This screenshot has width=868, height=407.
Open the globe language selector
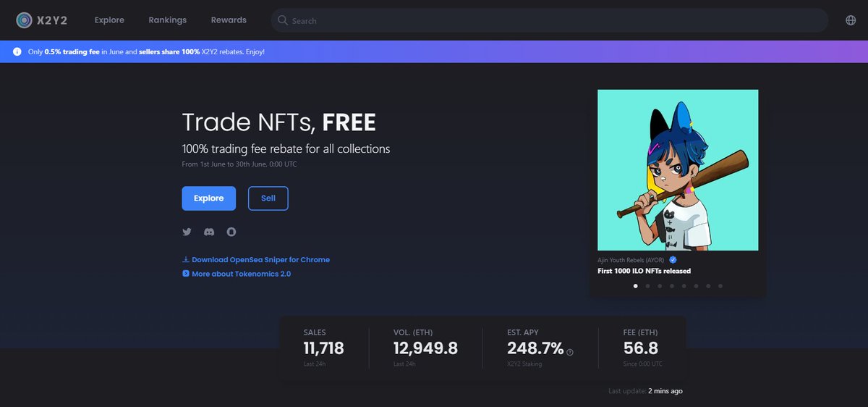(851, 20)
